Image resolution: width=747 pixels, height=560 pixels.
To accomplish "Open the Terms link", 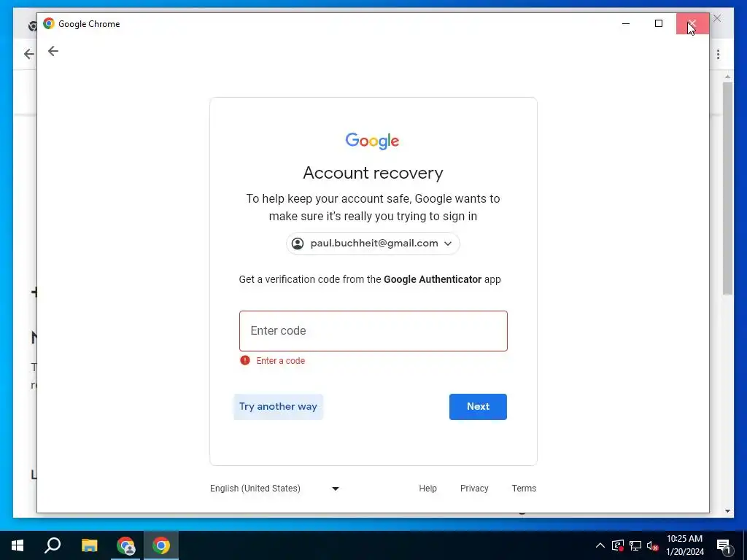I will tap(524, 489).
